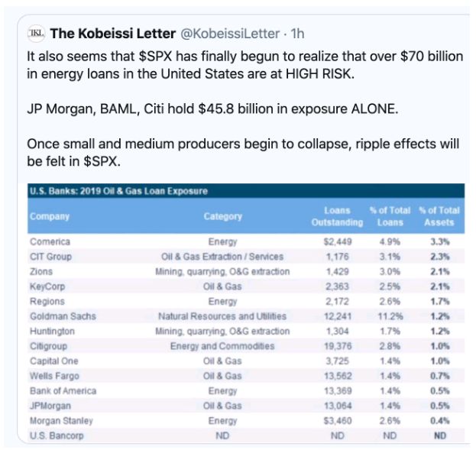Click first $SPX cashtag in tweet
This screenshot has width=476, height=450.
pos(156,57)
